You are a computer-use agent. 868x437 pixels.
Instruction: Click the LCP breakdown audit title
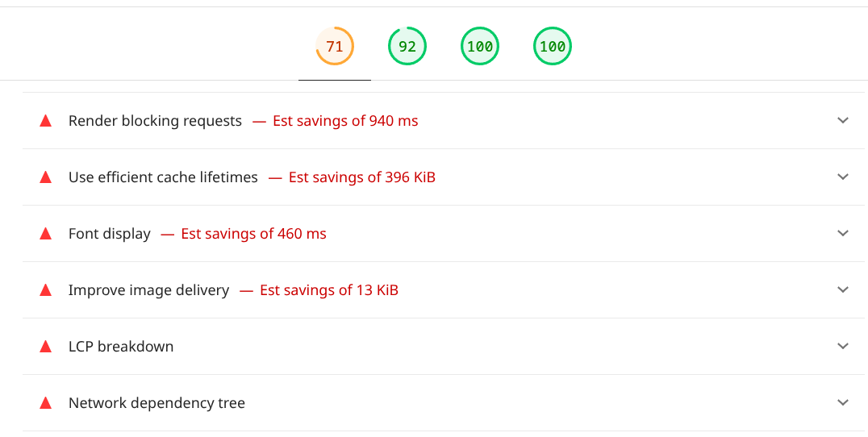(x=121, y=347)
